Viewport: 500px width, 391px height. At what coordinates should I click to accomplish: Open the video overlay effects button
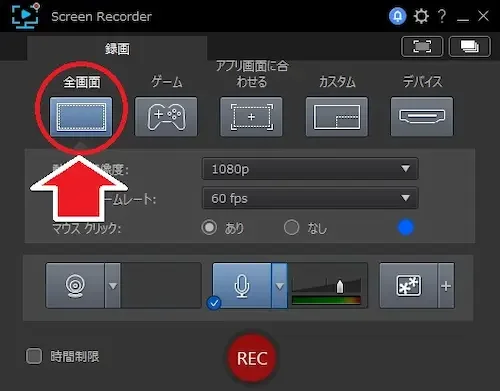tap(409, 285)
